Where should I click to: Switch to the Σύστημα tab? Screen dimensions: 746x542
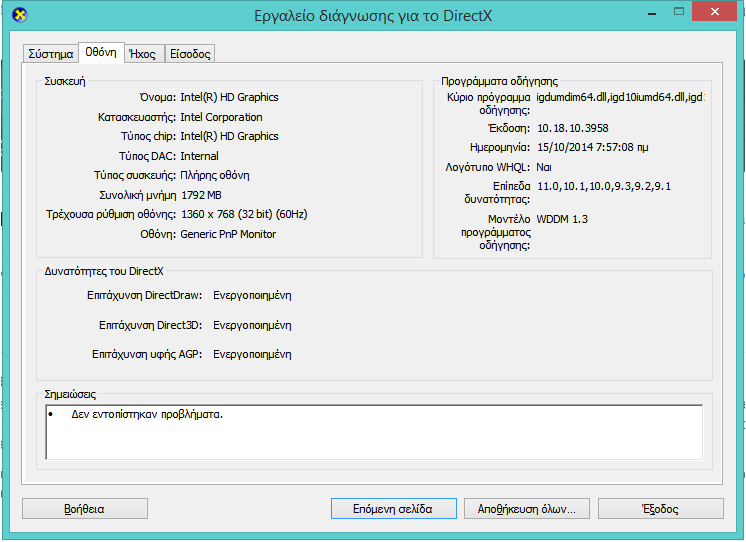50,54
